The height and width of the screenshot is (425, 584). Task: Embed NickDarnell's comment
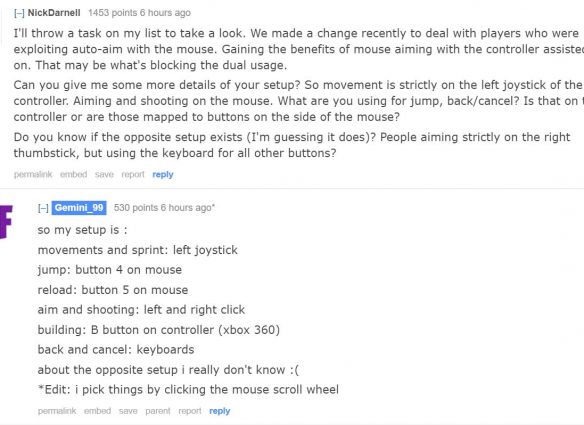73,174
